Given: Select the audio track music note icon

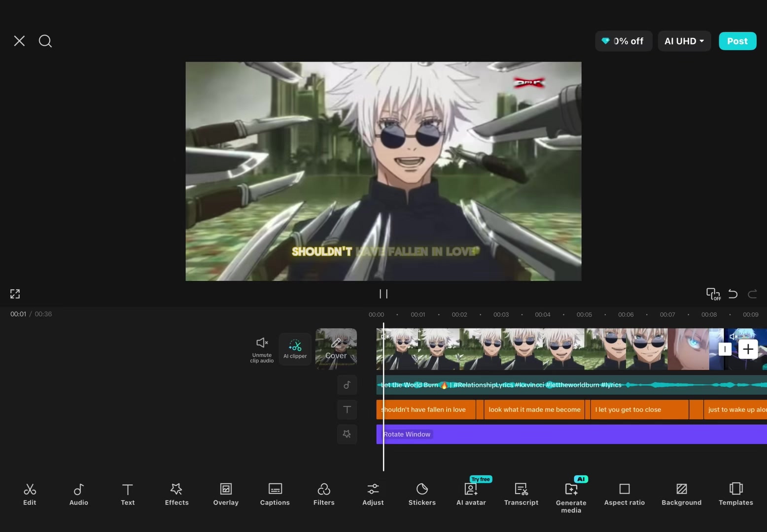Looking at the screenshot, I should pyautogui.click(x=347, y=385).
